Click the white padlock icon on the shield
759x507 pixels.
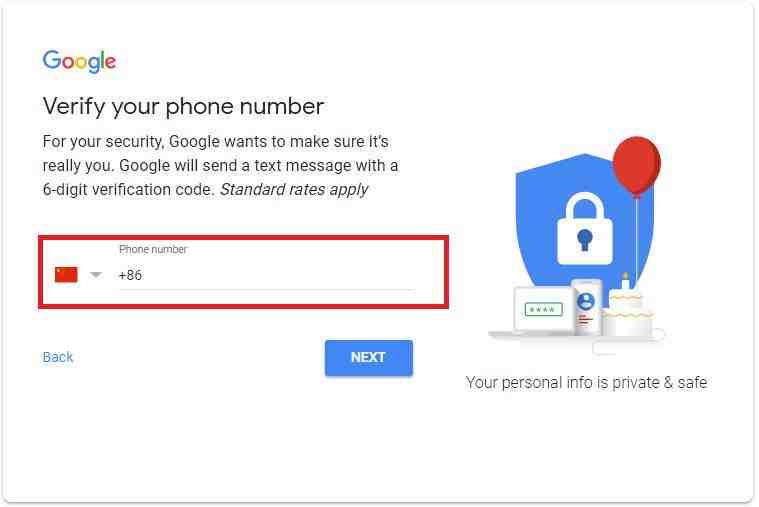coord(585,229)
